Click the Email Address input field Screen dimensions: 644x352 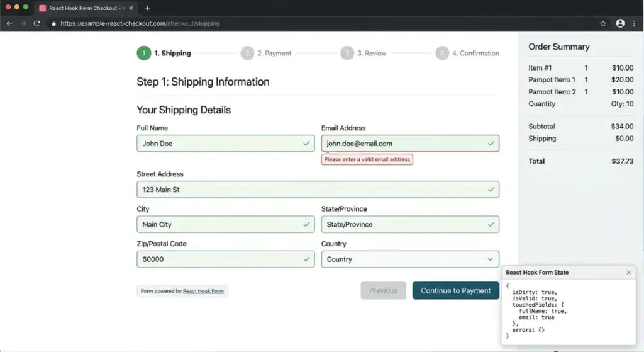pos(410,144)
